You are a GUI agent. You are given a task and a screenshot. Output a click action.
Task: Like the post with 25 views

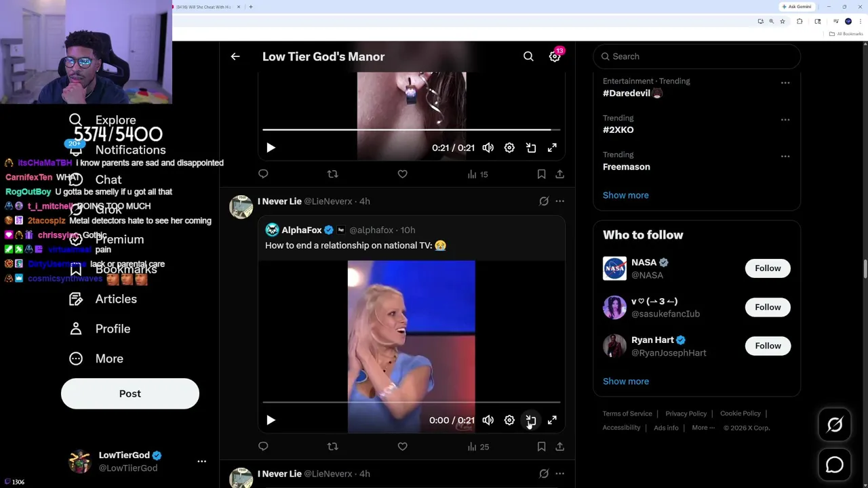(402, 447)
